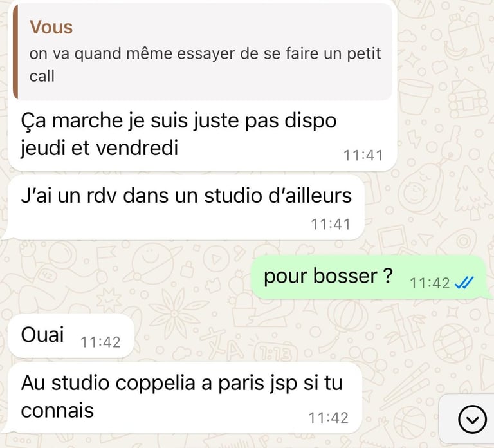Tap 'Ça marche je suis juste pas dispo' text
The width and height of the screenshot is (494, 448).
pos(179,121)
